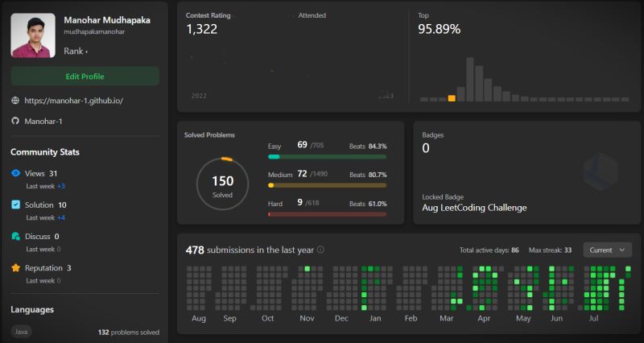Image resolution: width=644 pixels, height=343 pixels.
Task: Click the Edit Profile button
Action: 85,76
